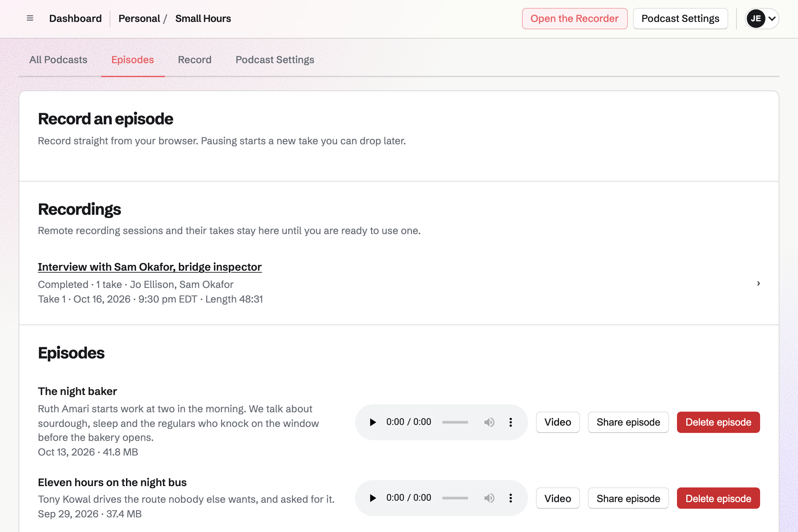Click Small Hours breadcrumb
Viewport: 798px width, 532px height.
pyautogui.click(x=203, y=19)
